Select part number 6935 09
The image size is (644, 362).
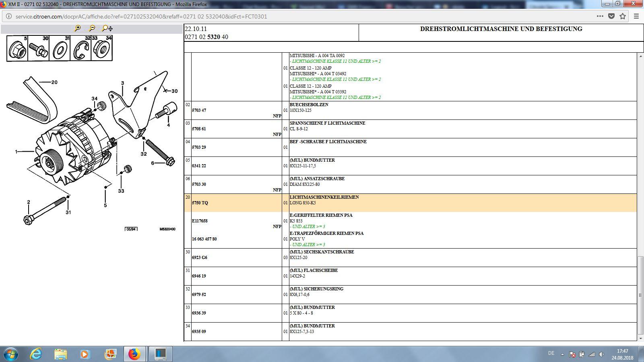(199, 331)
